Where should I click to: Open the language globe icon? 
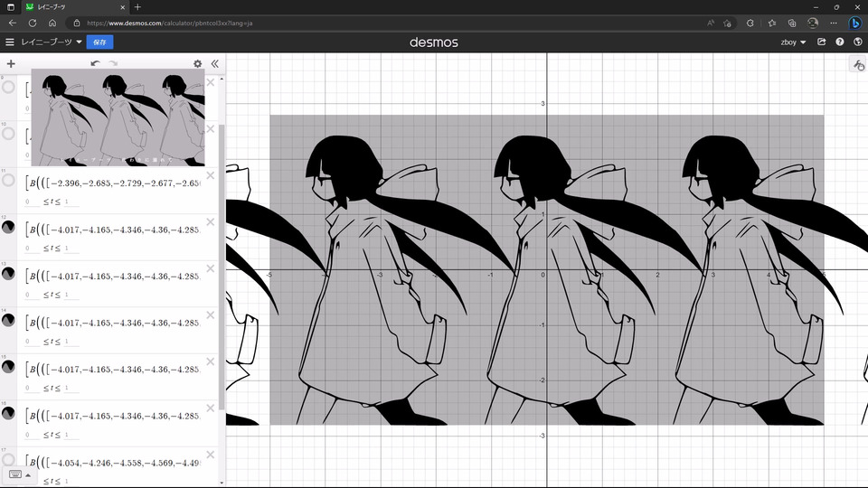(858, 42)
